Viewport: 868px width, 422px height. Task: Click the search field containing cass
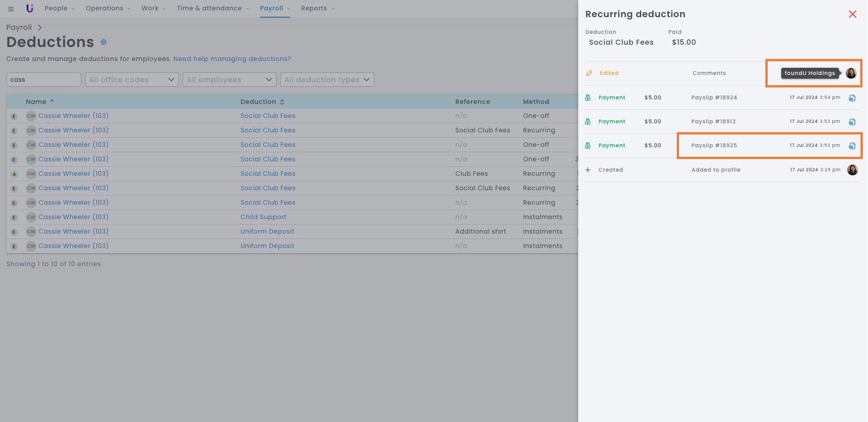click(43, 80)
